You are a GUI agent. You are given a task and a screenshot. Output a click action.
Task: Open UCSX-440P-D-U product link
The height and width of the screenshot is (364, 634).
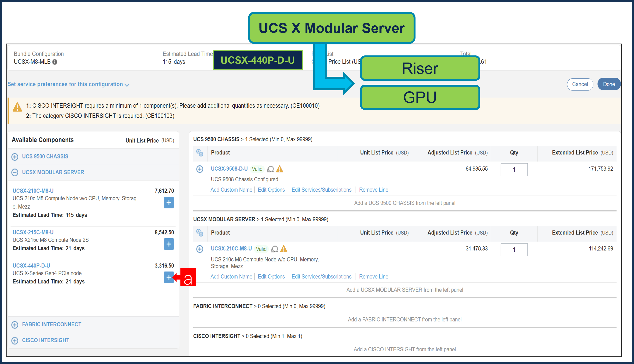click(x=31, y=266)
